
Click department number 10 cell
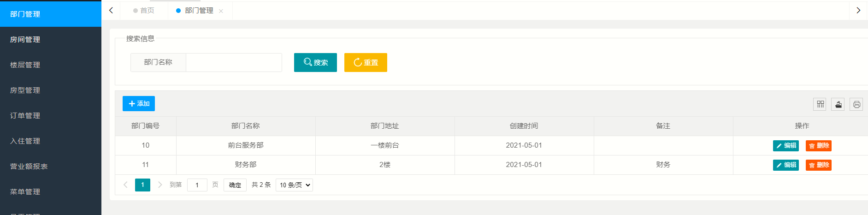tap(146, 145)
